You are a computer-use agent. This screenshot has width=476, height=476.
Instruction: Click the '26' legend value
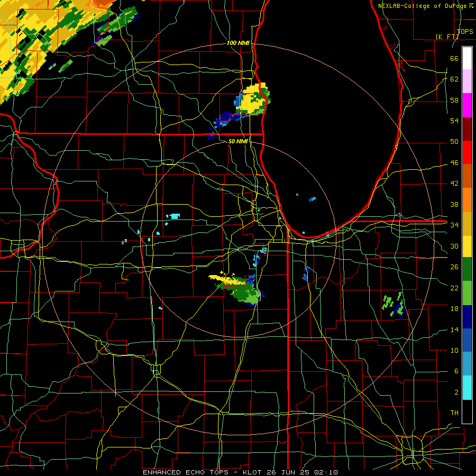454,267
